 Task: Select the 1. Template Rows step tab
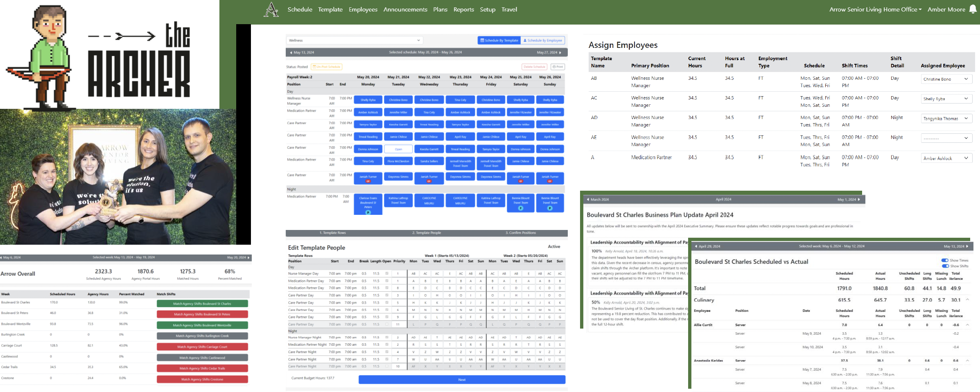click(x=333, y=233)
